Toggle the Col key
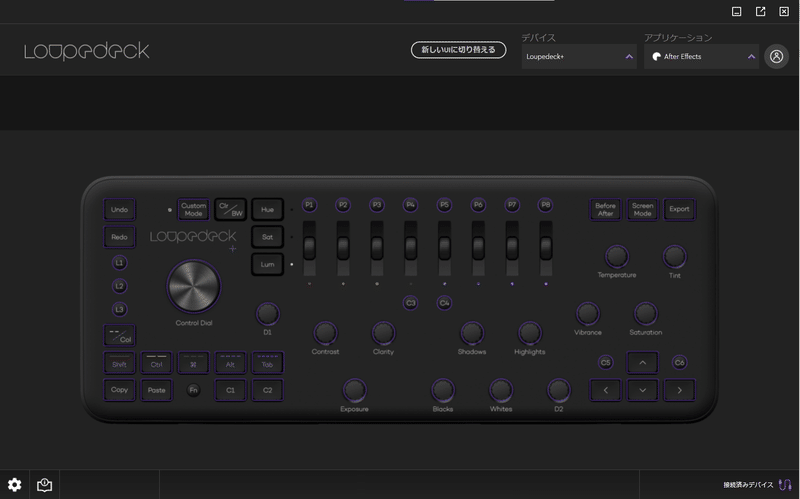Viewport: 800px width, 499px height. pos(119,336)
